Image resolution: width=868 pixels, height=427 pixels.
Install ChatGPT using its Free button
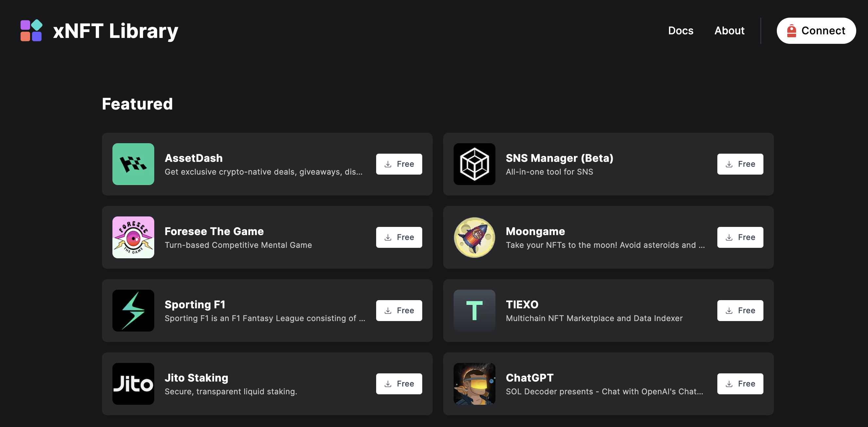[740, 384]
